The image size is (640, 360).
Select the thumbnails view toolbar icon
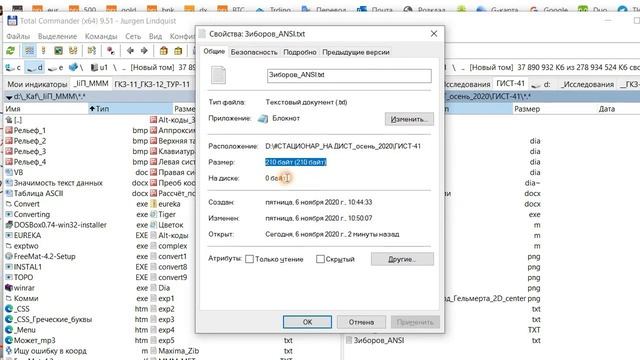click(x=59, y=51)
